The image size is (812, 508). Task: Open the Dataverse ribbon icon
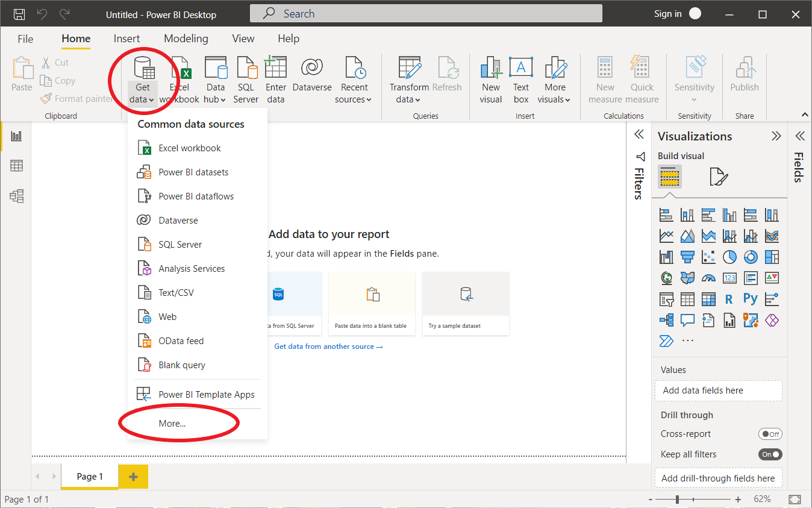312,68
